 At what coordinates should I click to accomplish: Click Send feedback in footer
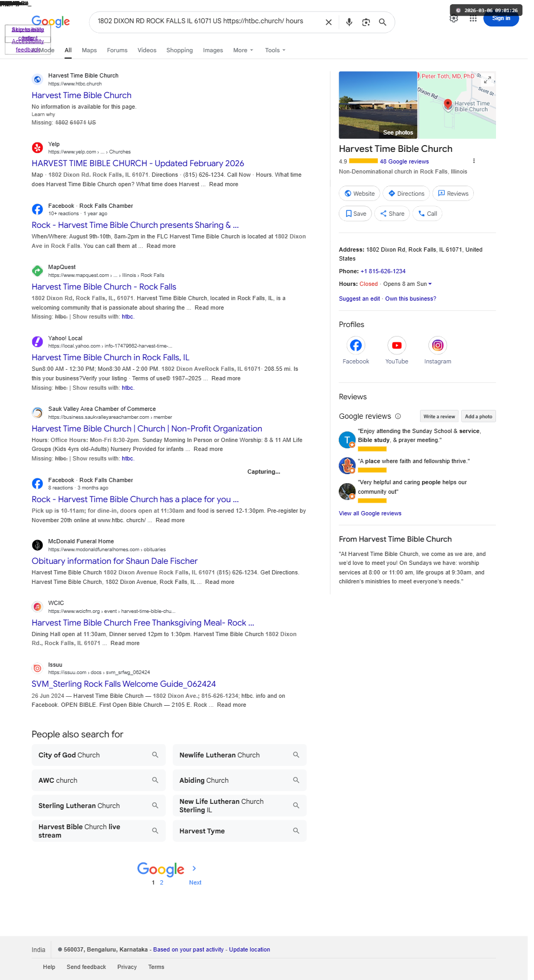87,967
